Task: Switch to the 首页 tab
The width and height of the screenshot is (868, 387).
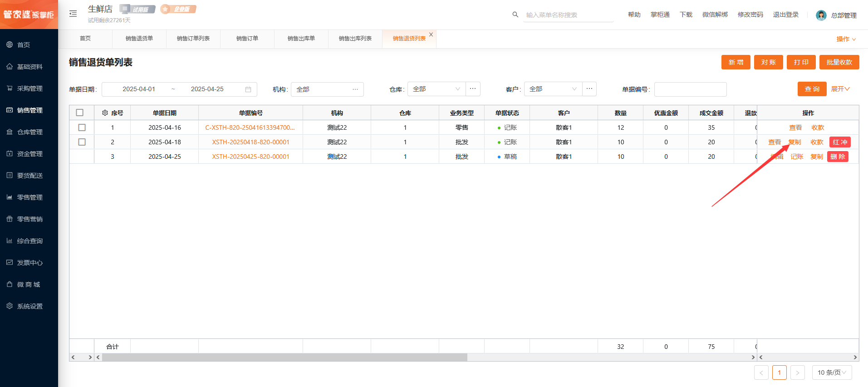Action: pos(85,39)
